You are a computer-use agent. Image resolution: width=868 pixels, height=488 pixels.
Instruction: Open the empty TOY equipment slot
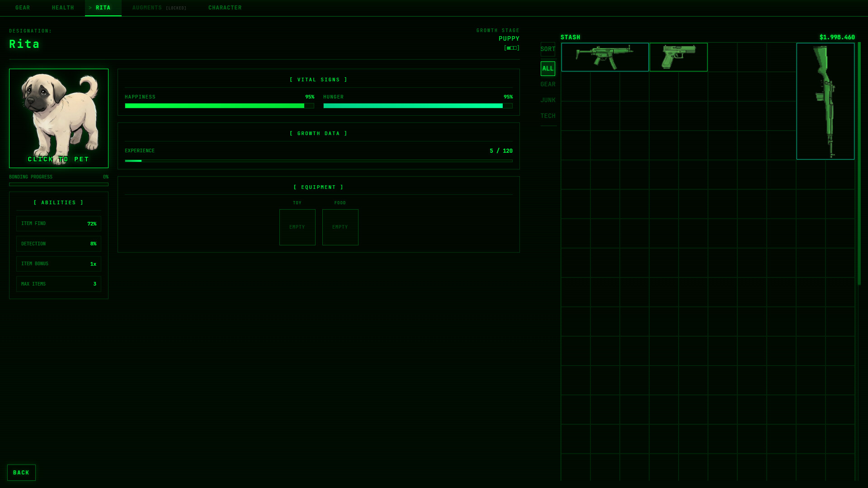[x=297, y=227]
